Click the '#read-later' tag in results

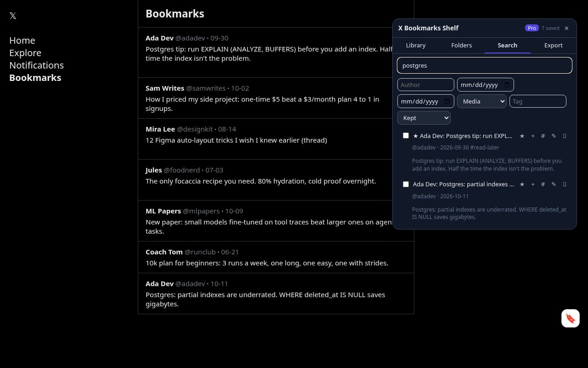point(485,148)
